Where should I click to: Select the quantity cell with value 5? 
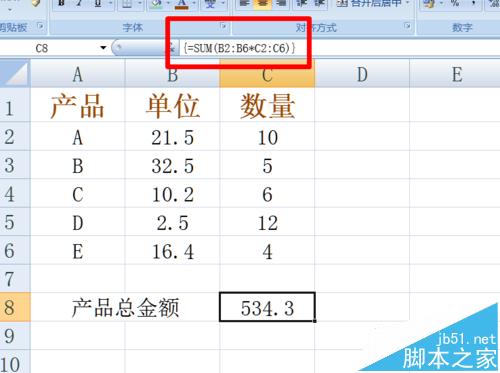pyautogui.click(x=267, y=165)
